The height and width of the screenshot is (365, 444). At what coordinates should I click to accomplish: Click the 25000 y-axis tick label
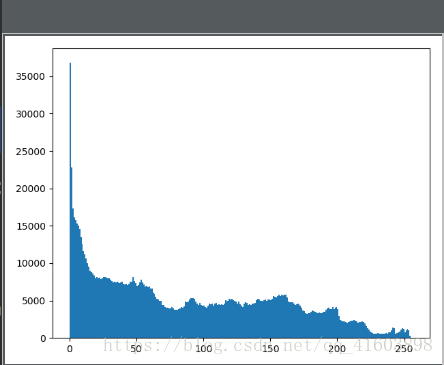tap(30, 151)
